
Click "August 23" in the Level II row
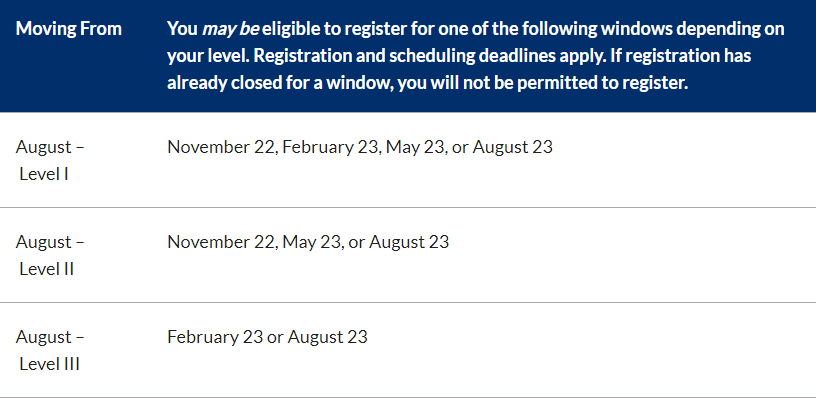point(409,242)
